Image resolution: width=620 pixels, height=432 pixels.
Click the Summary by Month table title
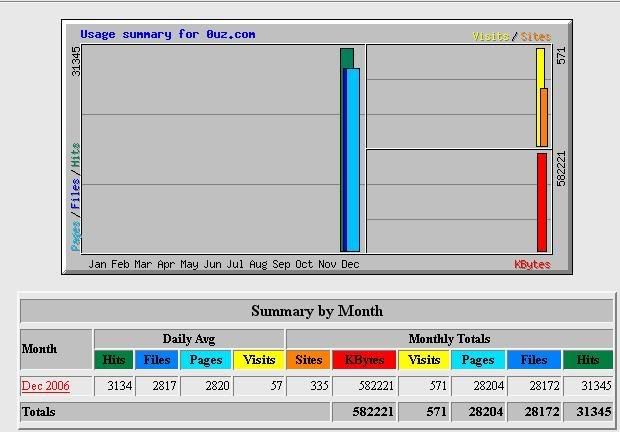pyautogui.click(x=316, y=311)
